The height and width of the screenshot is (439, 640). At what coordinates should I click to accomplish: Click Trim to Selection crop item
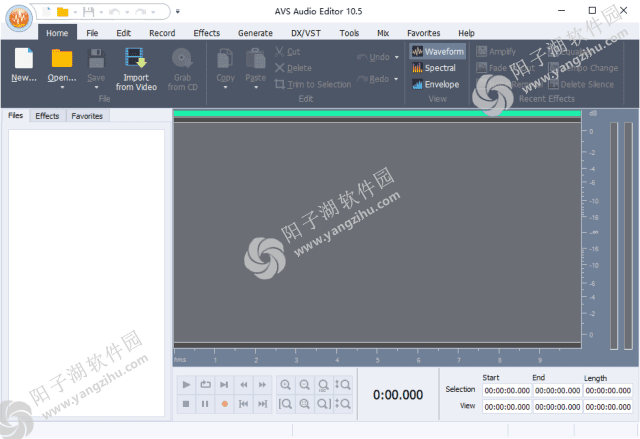click(313, 84)
